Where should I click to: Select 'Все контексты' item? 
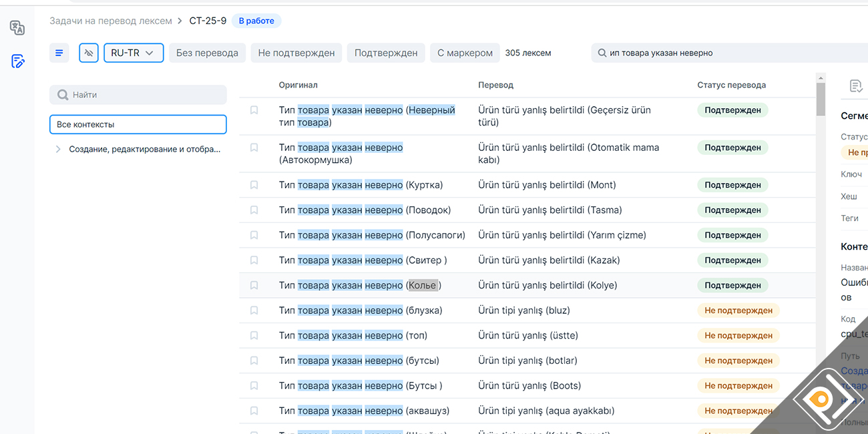(138, 124)
